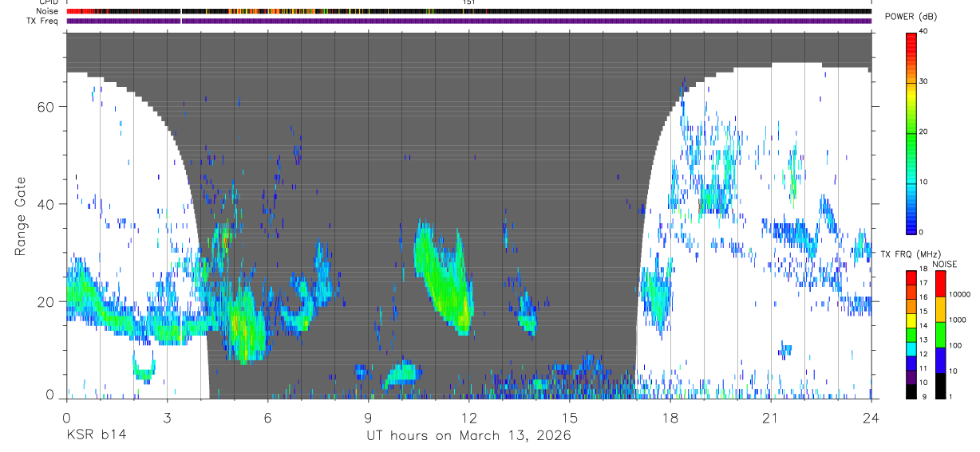Pick the red swatch in the TX FRQ legend

pyautogui.click(x=911, y=277)
